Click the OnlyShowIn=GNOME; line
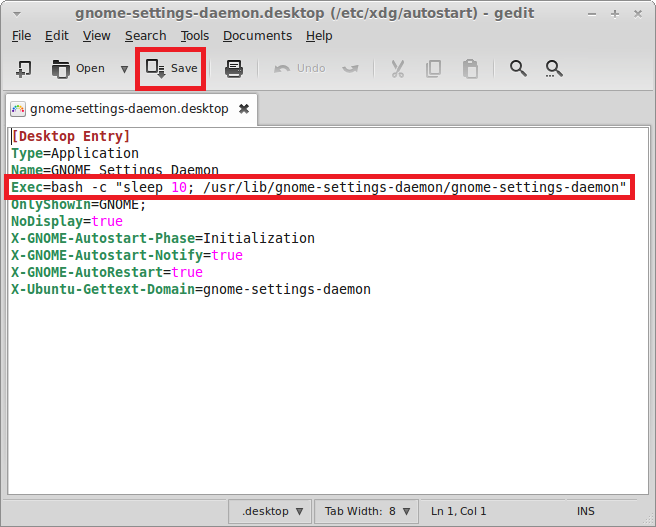Viewport: 656px width, 527px height. [x=79, y=205]
